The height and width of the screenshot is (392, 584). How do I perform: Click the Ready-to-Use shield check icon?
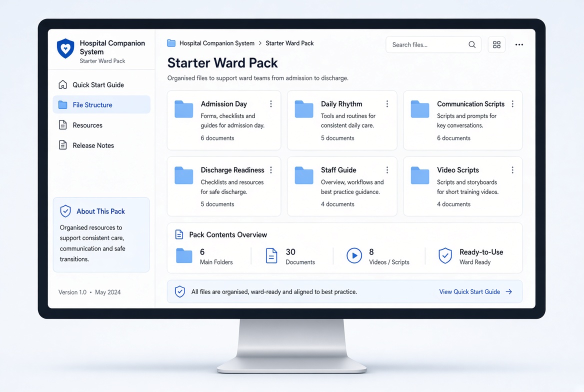(445, 255)
